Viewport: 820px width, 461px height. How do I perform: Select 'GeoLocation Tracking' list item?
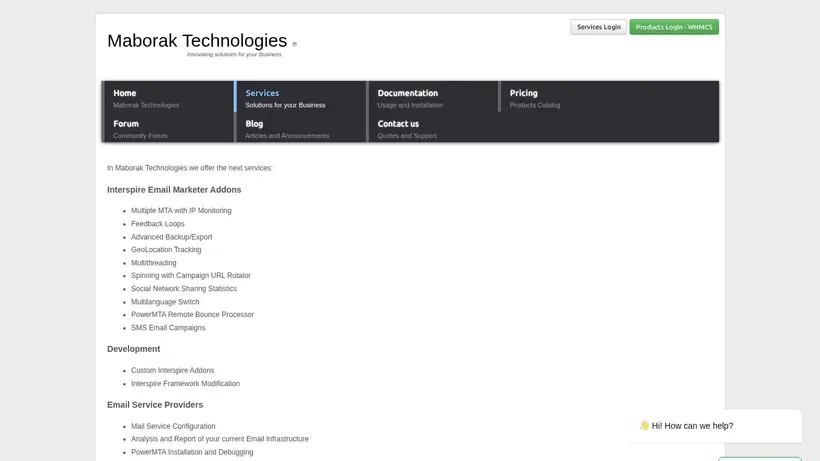166,250
